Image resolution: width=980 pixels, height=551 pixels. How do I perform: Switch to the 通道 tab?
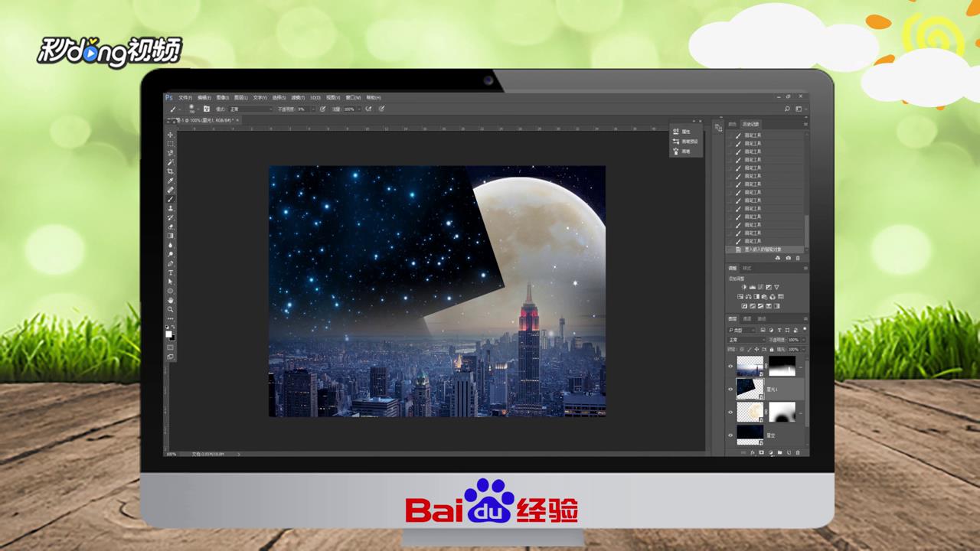pos(746,318)
